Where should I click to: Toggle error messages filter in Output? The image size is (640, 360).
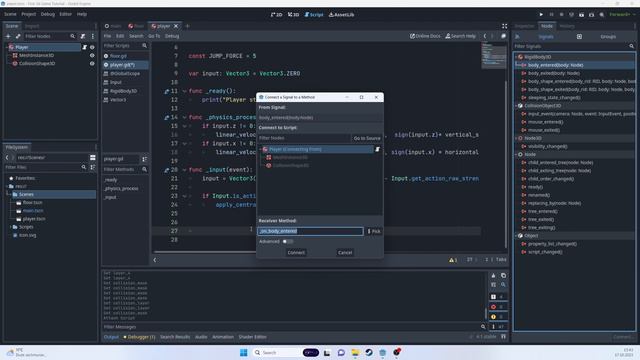pyautogui.click(x=498, y=307)
